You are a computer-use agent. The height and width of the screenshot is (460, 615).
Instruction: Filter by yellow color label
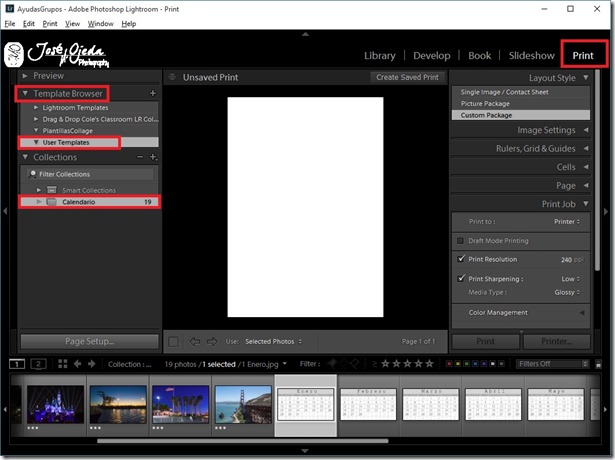point(458,364)
